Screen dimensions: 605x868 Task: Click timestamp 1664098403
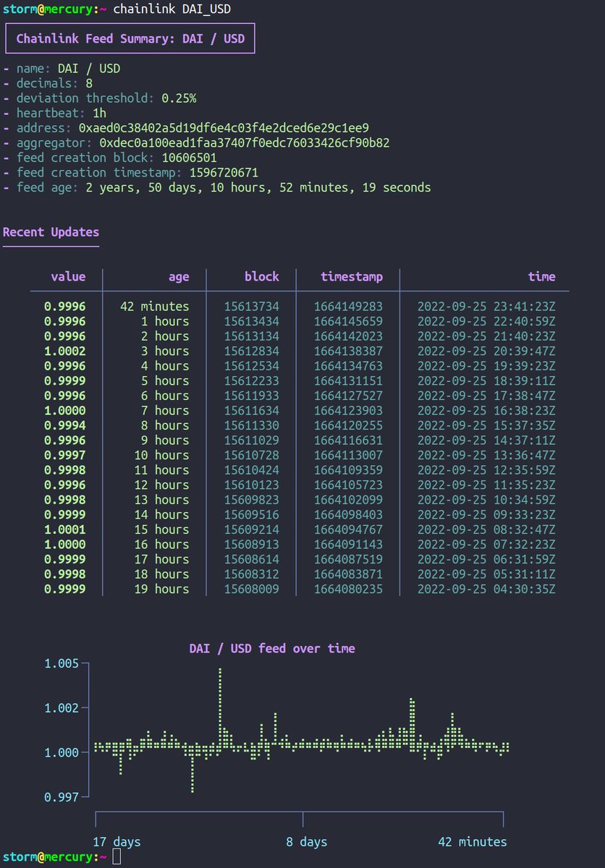coord(348,514)
